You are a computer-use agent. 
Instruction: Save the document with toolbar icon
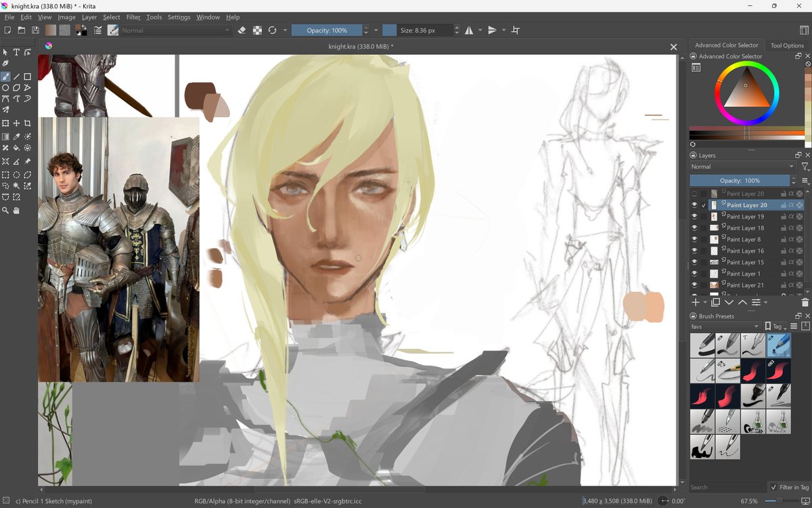(35, 30)
